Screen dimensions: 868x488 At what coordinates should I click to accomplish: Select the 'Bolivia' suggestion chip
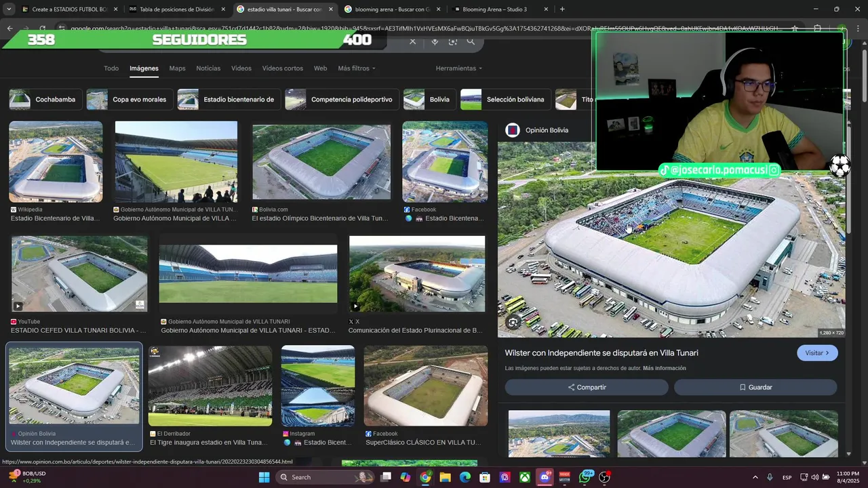(x=429, y=100)
